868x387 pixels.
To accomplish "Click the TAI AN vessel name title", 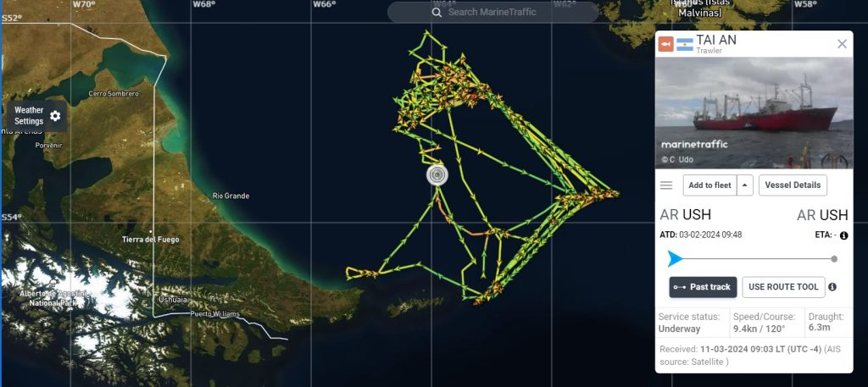I will click(716, 40).
